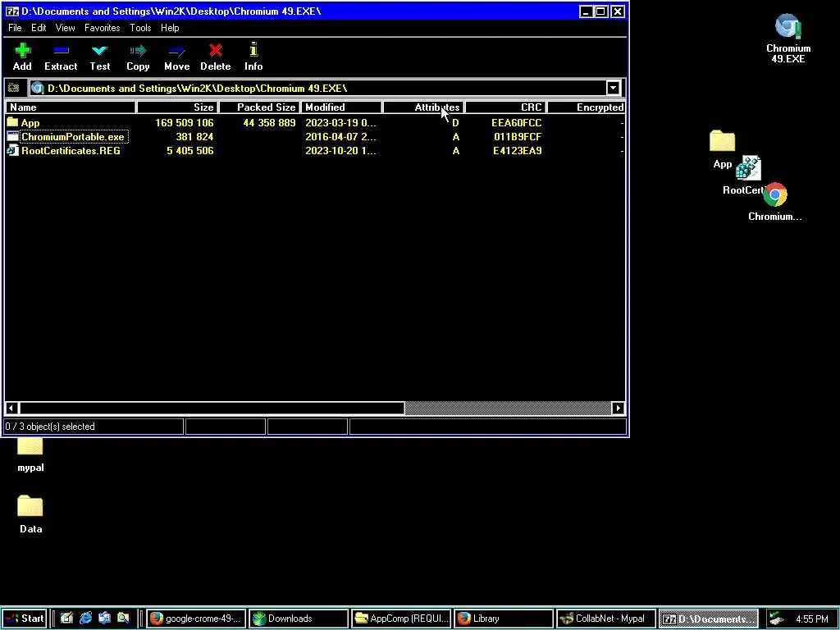Click CRC value E4123EA9

pos(518,151)
